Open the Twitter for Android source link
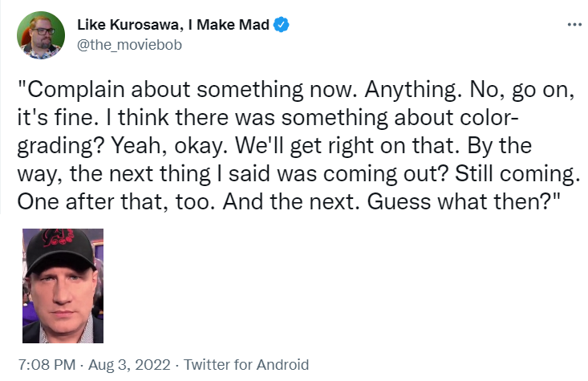 (246, 364)
